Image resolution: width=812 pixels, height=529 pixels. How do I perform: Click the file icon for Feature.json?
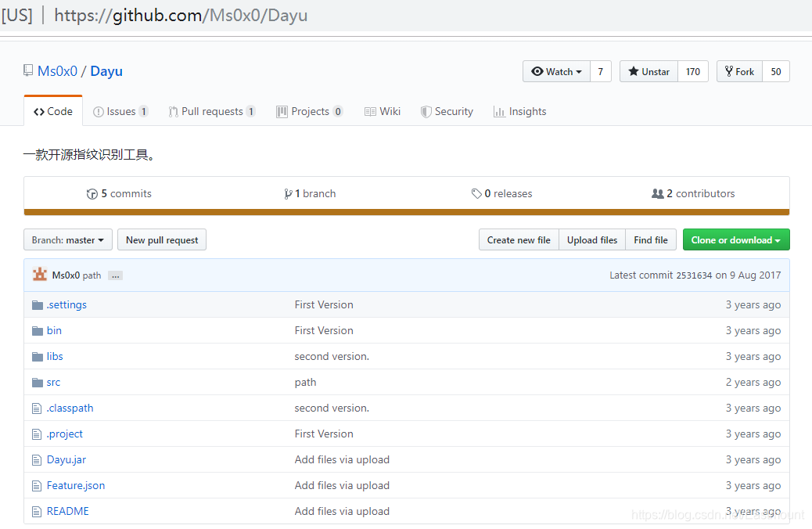click(x=37, y=485)
